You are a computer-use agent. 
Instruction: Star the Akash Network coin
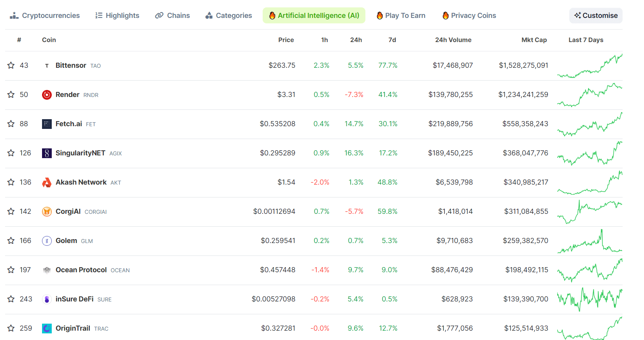pyautogui.click(x=11, y=182)
